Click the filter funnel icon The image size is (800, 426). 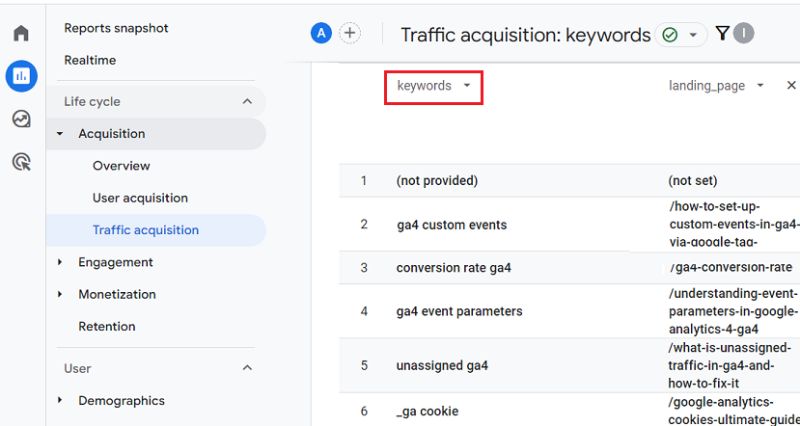click(x=722, y=34)
